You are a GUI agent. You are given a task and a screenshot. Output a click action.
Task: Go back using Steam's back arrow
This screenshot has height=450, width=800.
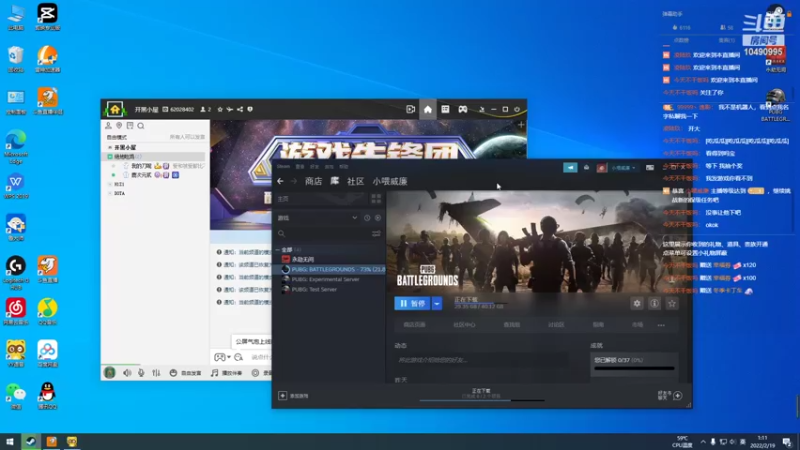pos(280,181)
